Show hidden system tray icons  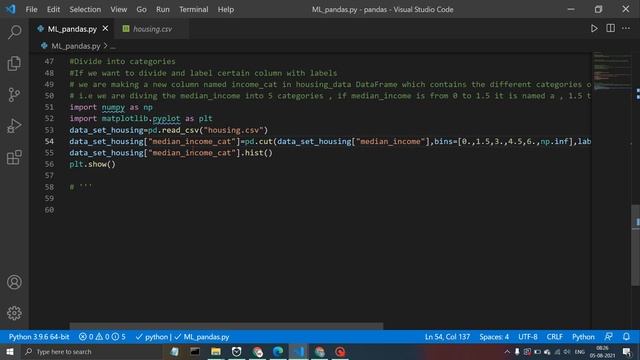(x=507, y=351)
